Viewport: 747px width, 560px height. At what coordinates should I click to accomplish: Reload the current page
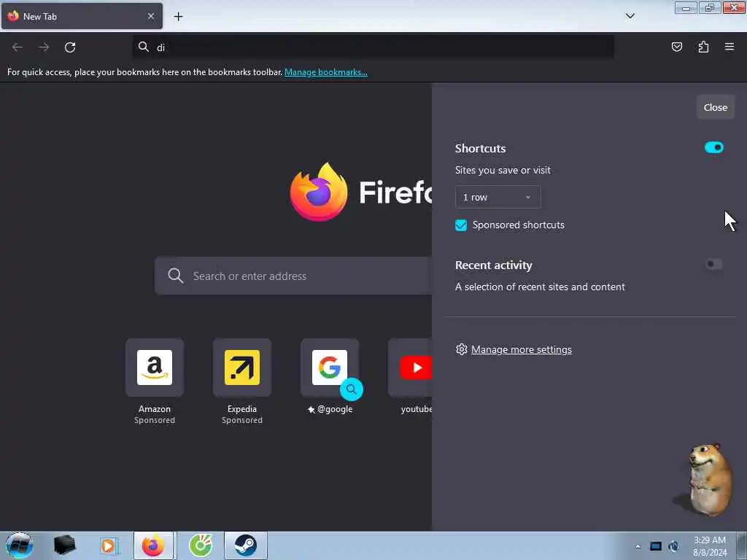[x=70, y=47]
